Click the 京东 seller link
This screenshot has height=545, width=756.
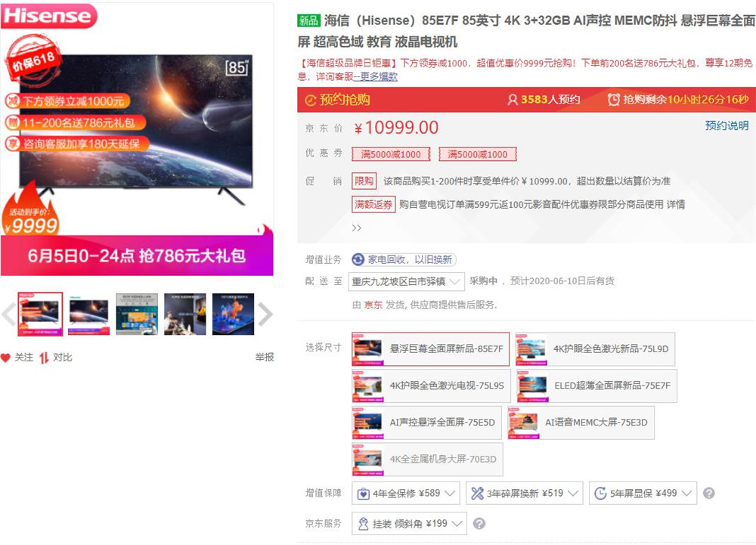[x=373, y=305]
